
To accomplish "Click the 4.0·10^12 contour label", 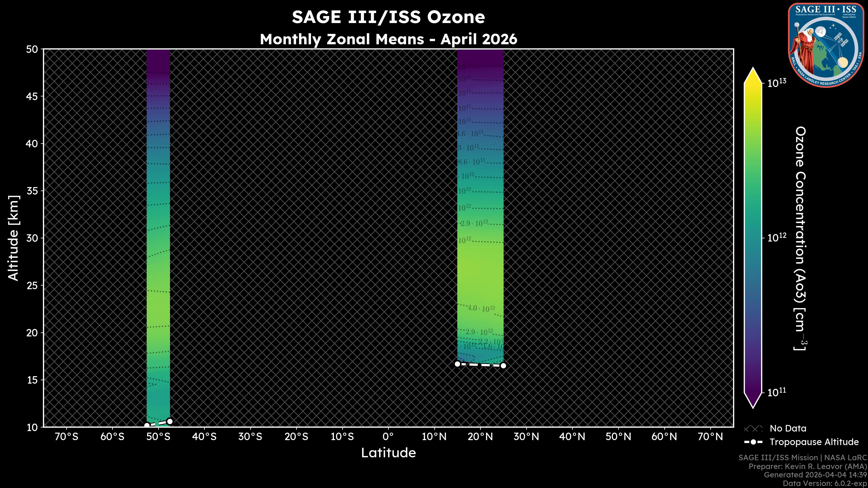I will pos(481,308).
